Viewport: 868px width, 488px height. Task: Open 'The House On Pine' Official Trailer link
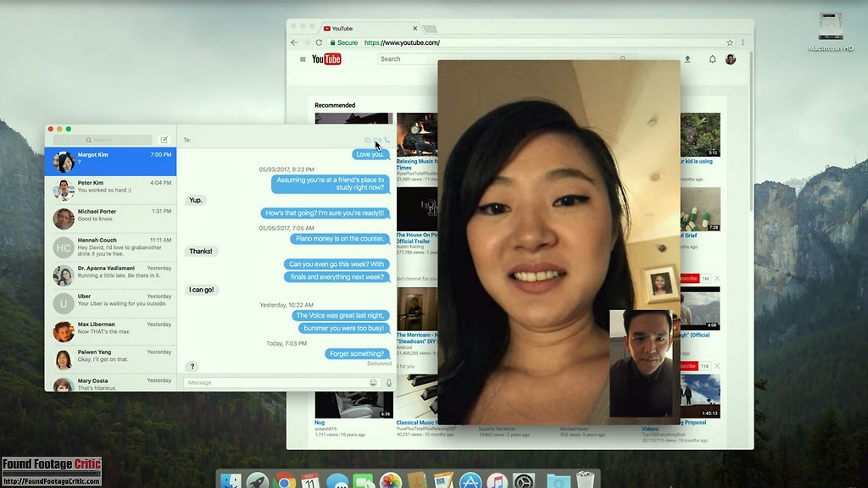pos(416,238)
